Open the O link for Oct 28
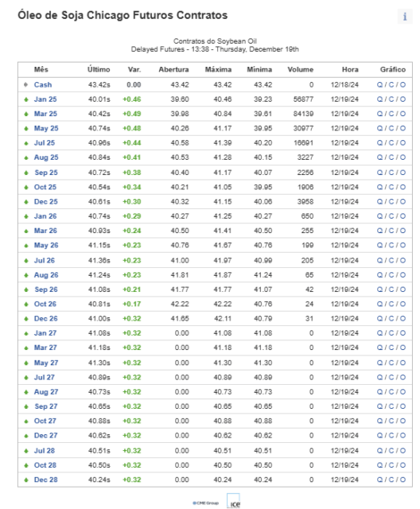Viewport: 420px width, 509px height. [402, 465]
